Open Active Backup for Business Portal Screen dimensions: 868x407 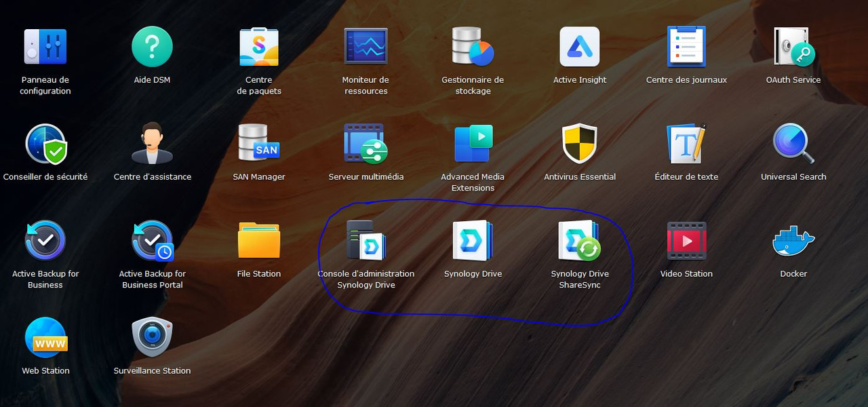[x=152, y=241]
